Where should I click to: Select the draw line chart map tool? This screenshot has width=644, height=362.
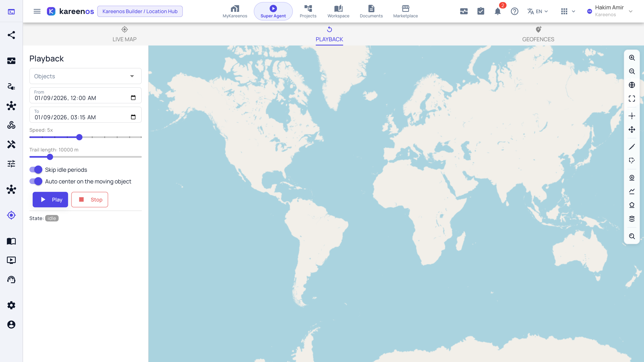click(632, 191)
